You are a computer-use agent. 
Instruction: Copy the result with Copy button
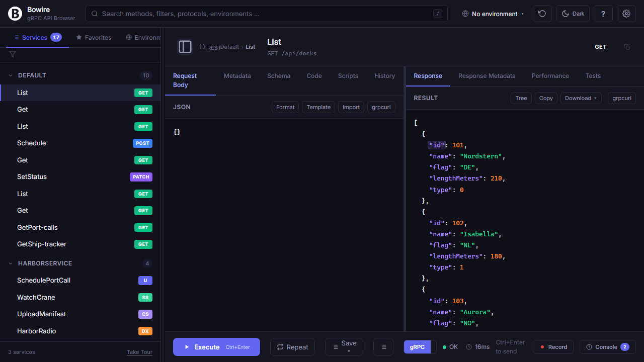pos(546,98)
